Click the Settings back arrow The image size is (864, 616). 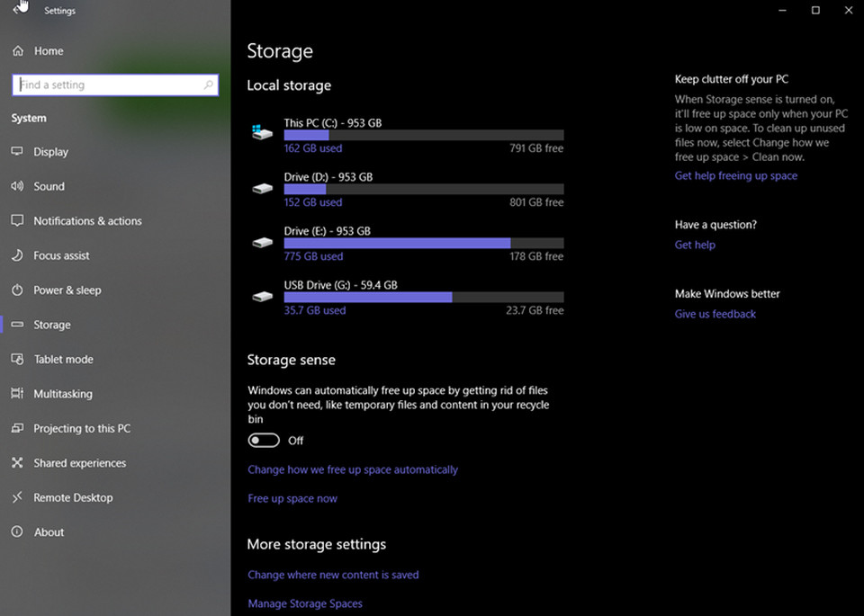(17, 9)
